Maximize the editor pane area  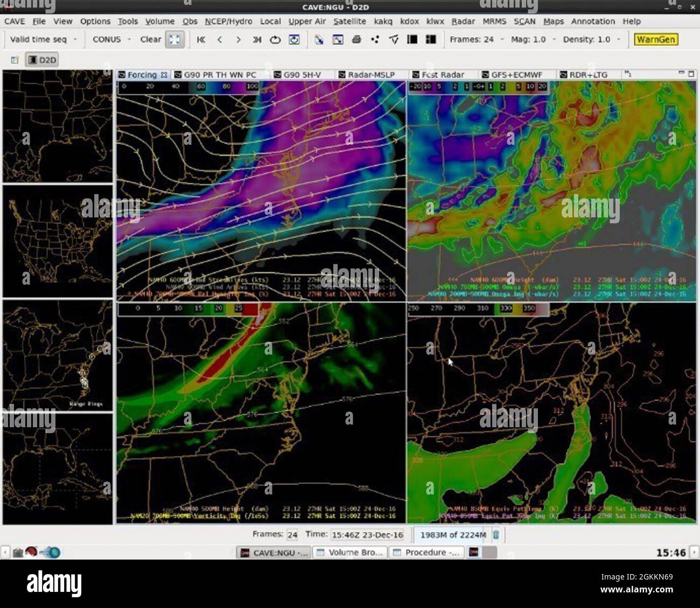(691, 74)
